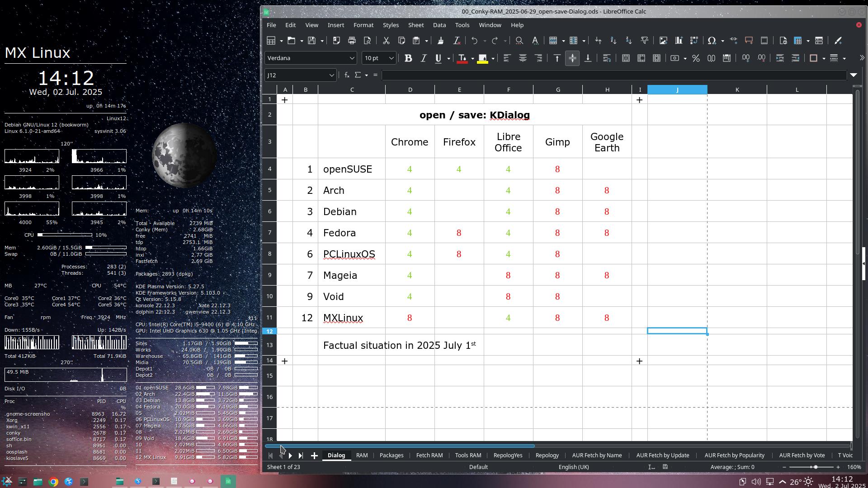Click the Insert Comment icon
Viewport: 868px width, 488px height.
point(749,41)
